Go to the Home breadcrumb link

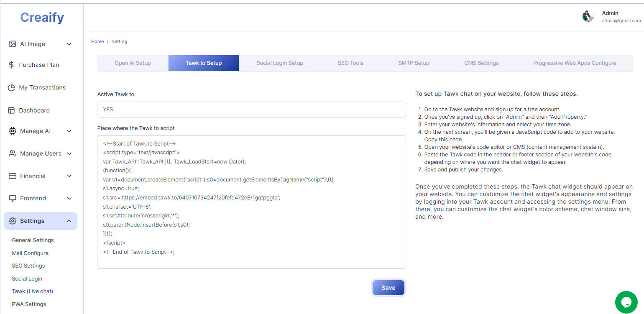(x=97, y=41)
